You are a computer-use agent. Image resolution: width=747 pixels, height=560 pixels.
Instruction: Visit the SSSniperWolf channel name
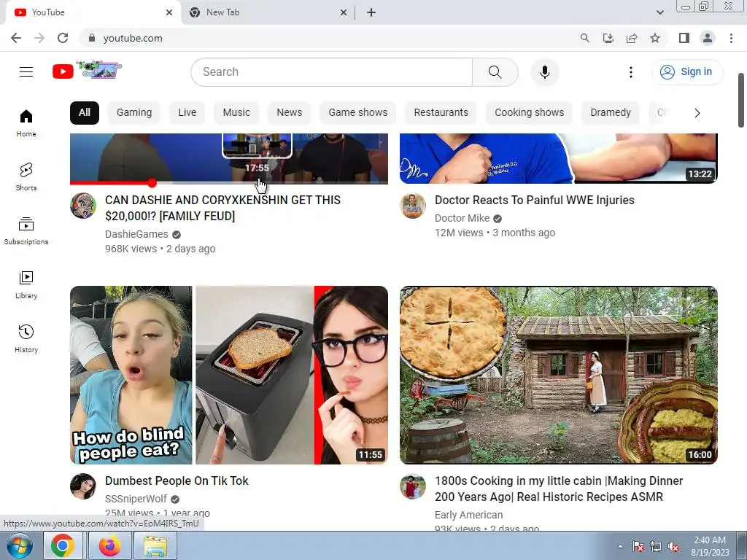click(136, 499)
